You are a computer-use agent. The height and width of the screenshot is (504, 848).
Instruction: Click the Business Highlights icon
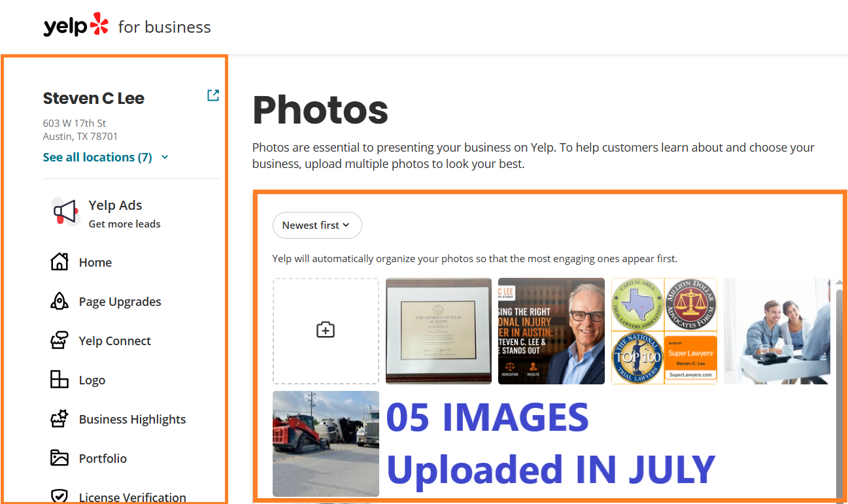[x=59, y=419]
